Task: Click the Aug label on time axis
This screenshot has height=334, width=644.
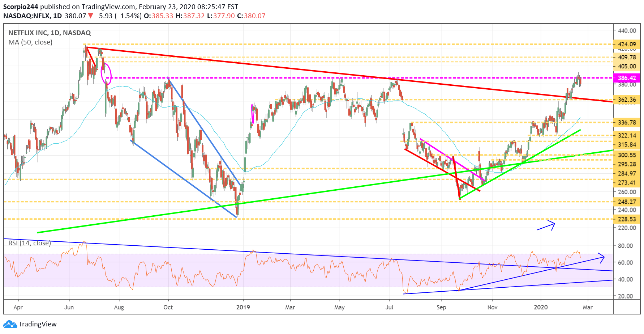Action: coord(119,307)
